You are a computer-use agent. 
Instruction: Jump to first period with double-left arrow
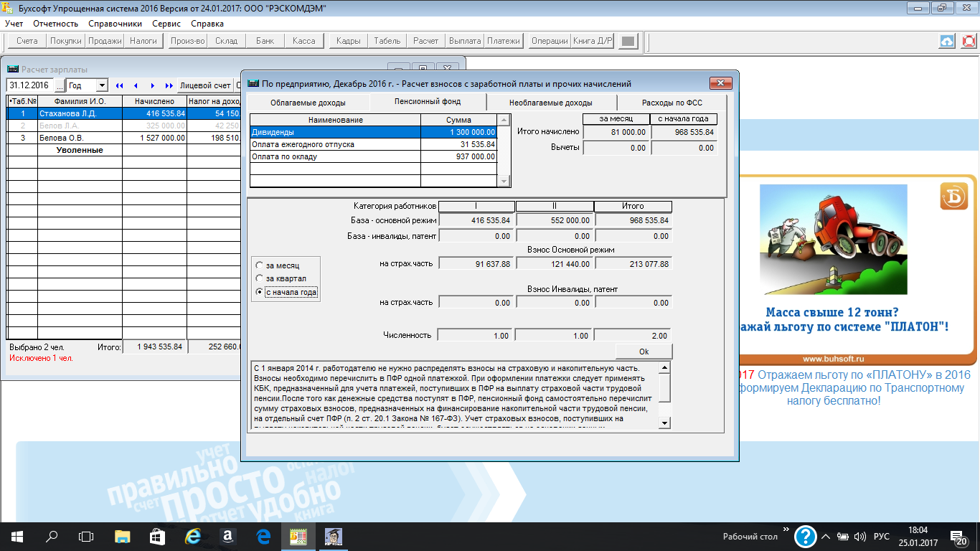click(119, 85)
